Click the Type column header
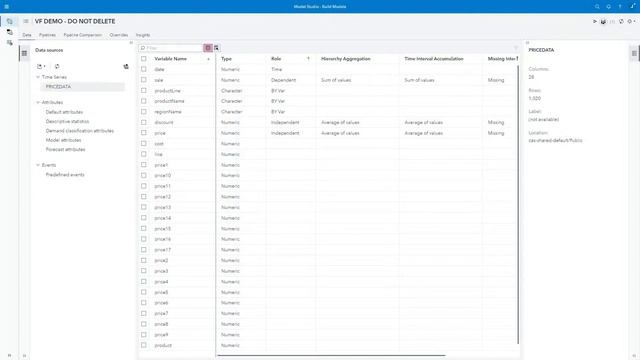640x360 pixels. click(226, 59)
